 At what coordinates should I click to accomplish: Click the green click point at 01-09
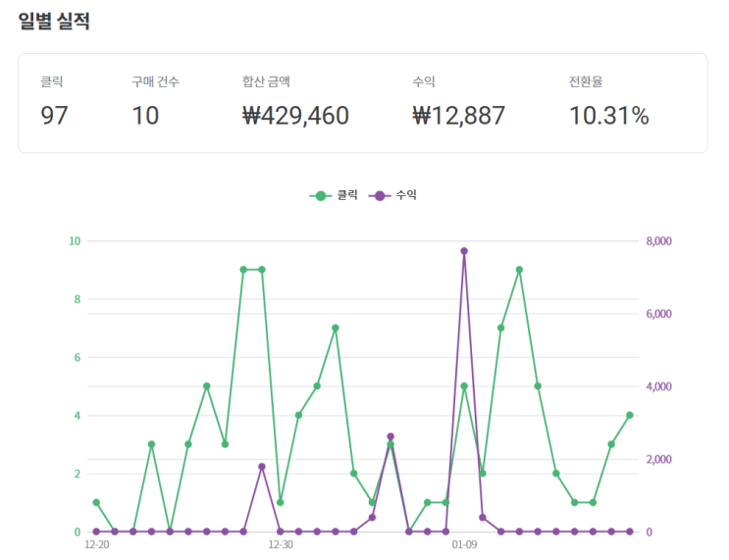[x=464, y=386]
